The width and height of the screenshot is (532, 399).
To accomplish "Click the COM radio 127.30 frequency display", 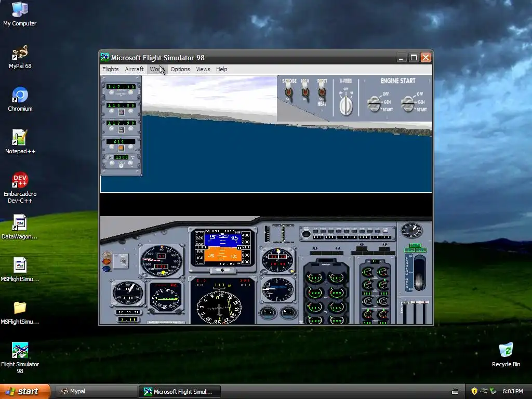I will pyautogui.click(x=121, y=87).
